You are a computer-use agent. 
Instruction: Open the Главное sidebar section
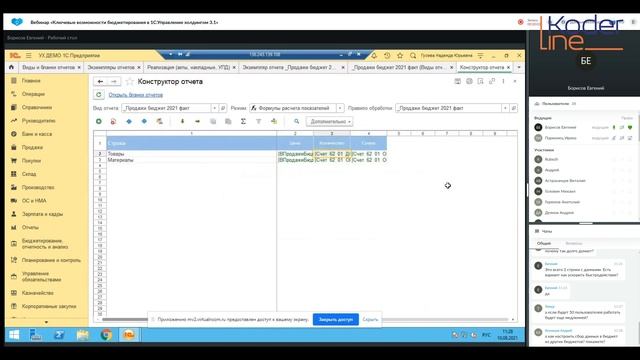click(x=31, y=81)
